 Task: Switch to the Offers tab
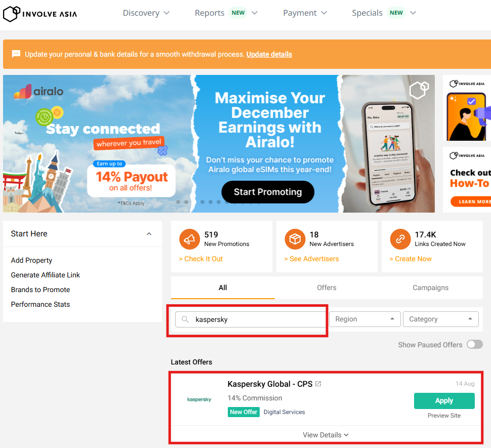[326, 288]
